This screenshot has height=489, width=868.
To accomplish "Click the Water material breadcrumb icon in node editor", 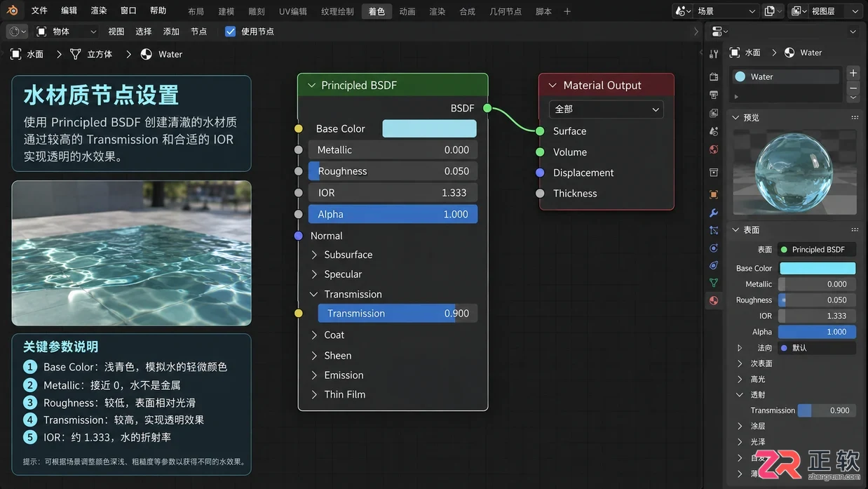I will click(x=147, y=54).
